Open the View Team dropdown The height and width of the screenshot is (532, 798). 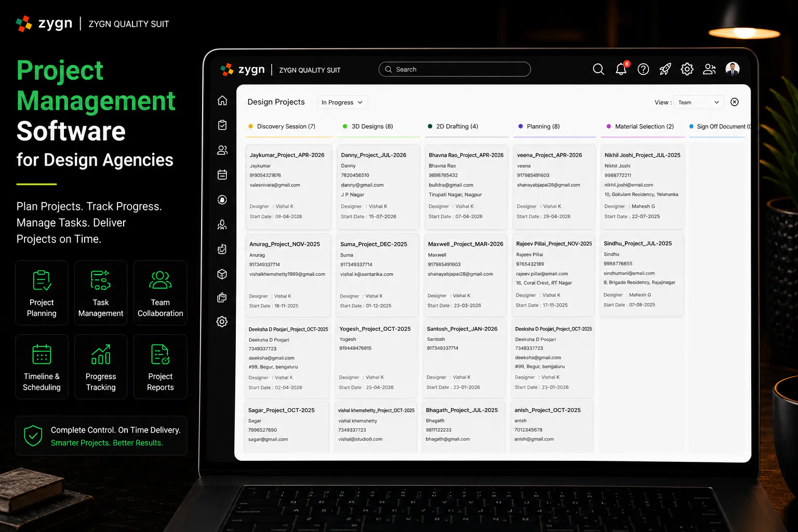point(698,102)
